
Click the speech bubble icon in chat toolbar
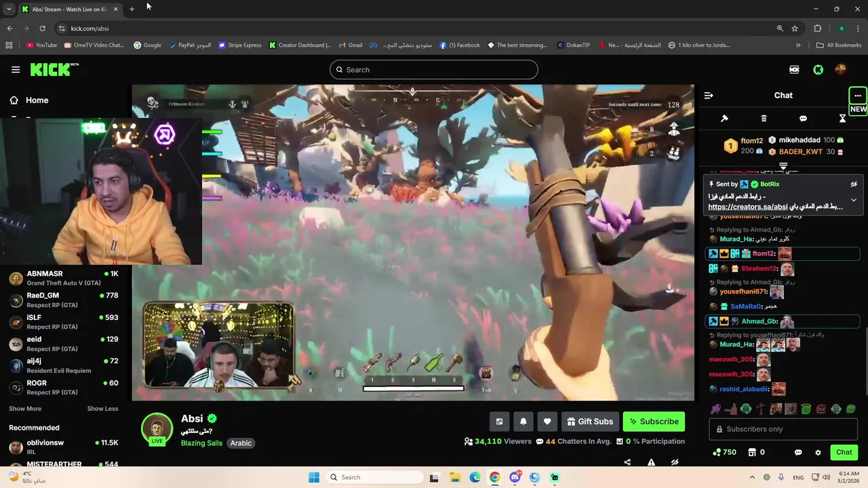tap(803, 119)
